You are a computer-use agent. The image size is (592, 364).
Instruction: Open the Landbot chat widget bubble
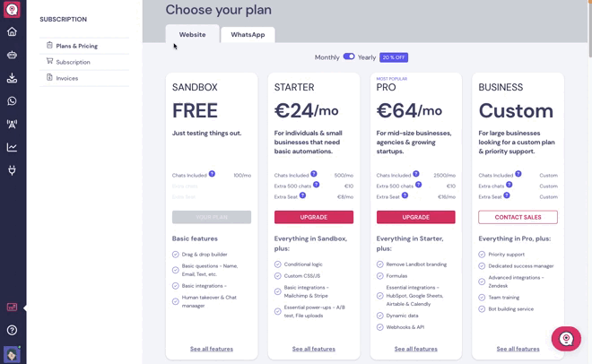[566, 339]
